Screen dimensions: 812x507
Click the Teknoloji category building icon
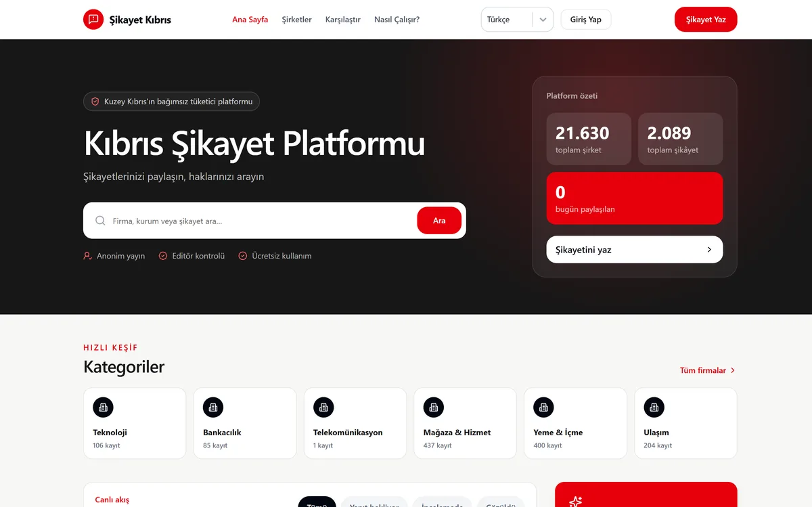[x=103, y=407]
